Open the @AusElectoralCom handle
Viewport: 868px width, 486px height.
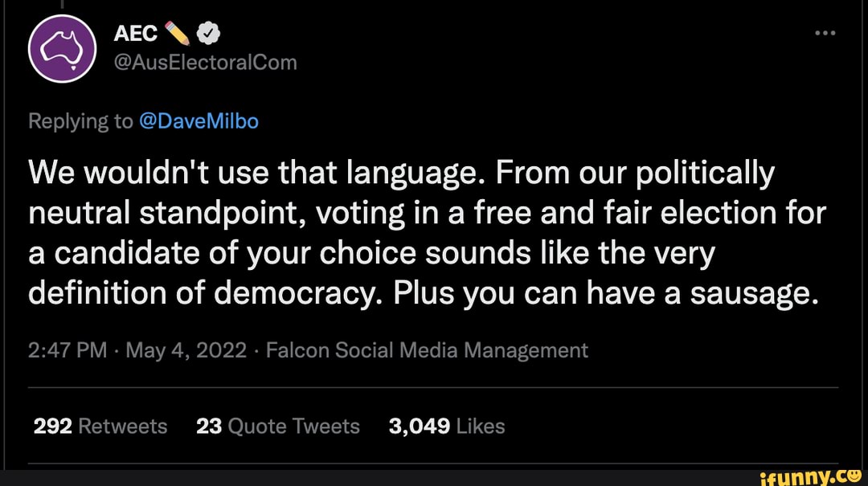pyautogui.click(x=206, y=62)
